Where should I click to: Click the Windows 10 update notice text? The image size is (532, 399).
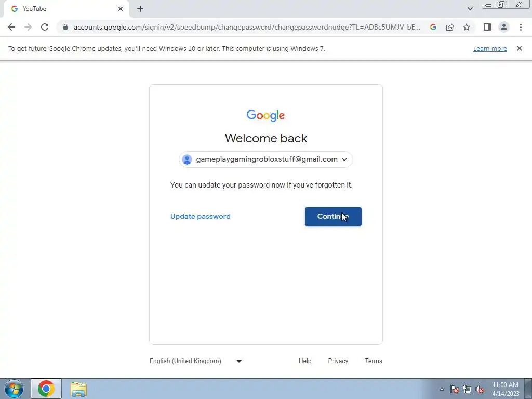click(x=167, y=48)
